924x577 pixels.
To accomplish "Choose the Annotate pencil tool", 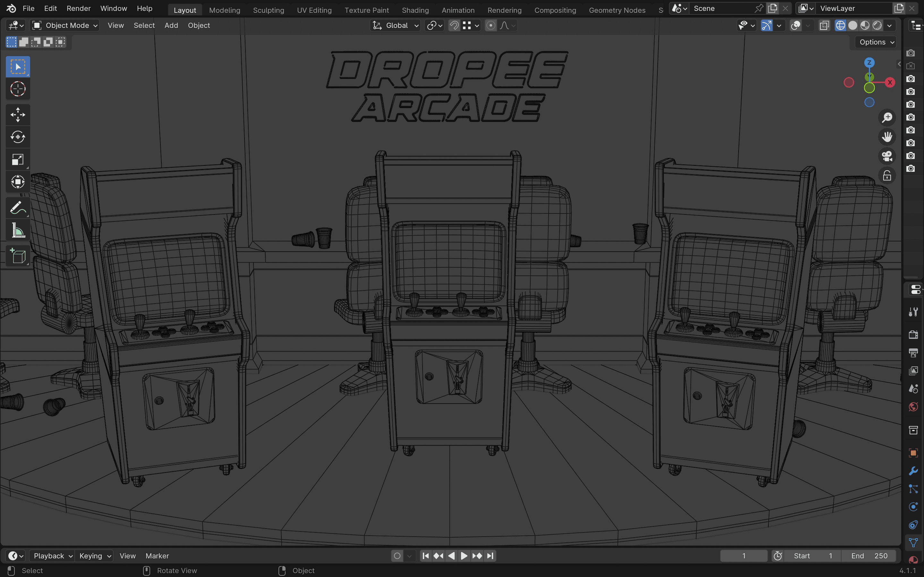I will (18, 208).
